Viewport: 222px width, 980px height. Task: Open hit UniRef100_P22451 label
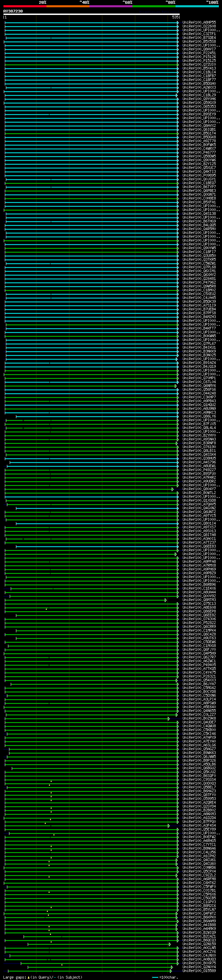coord(199,53)
